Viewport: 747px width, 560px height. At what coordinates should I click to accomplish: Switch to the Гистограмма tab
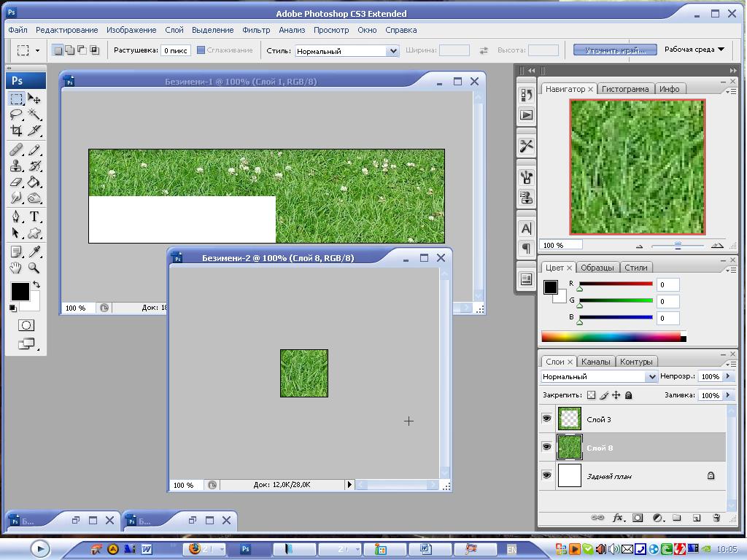(x=624, y=89)
